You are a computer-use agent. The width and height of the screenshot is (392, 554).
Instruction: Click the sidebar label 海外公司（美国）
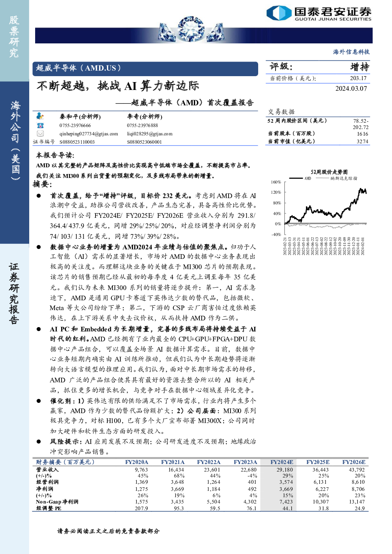click(x=15, y=140)
